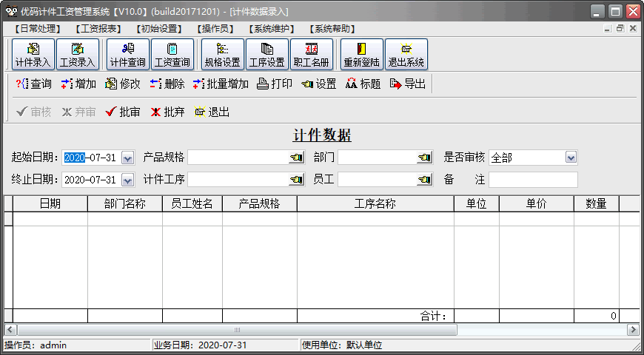Open the 工资查询 wage query tool
The image size is (644, 355).
coord(172,55)
